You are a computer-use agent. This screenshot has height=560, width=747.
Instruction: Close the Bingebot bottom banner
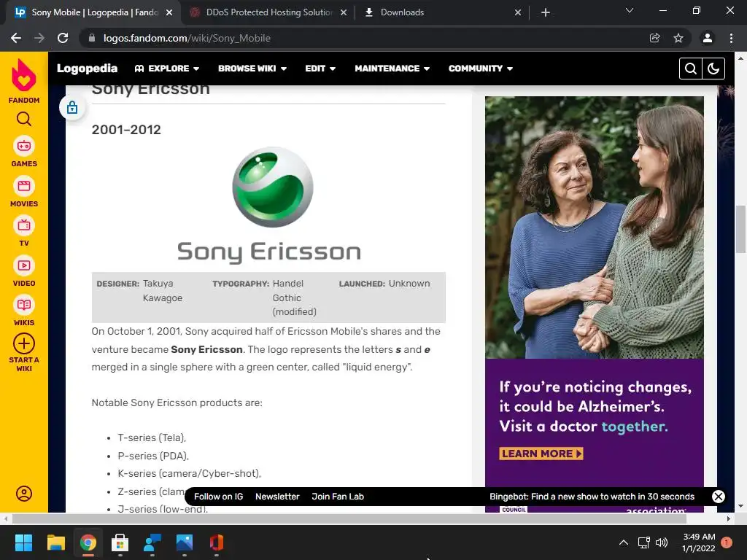coord(719,497)
